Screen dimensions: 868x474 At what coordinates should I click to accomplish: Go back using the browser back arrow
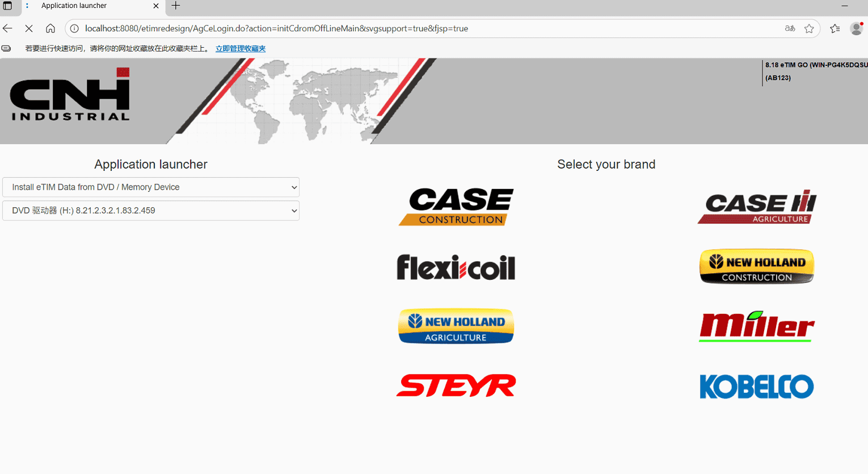(x=8, y=28)
